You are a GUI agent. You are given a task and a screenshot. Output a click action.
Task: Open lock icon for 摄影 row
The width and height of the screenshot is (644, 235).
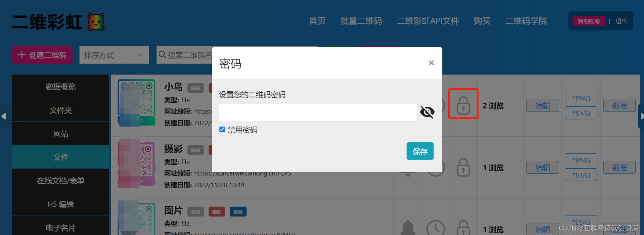pos(463,167)
